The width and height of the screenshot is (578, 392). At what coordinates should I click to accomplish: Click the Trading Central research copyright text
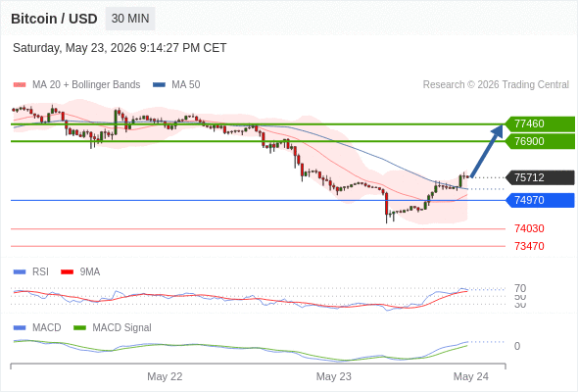pyautogui.click(x=496, y=85)
